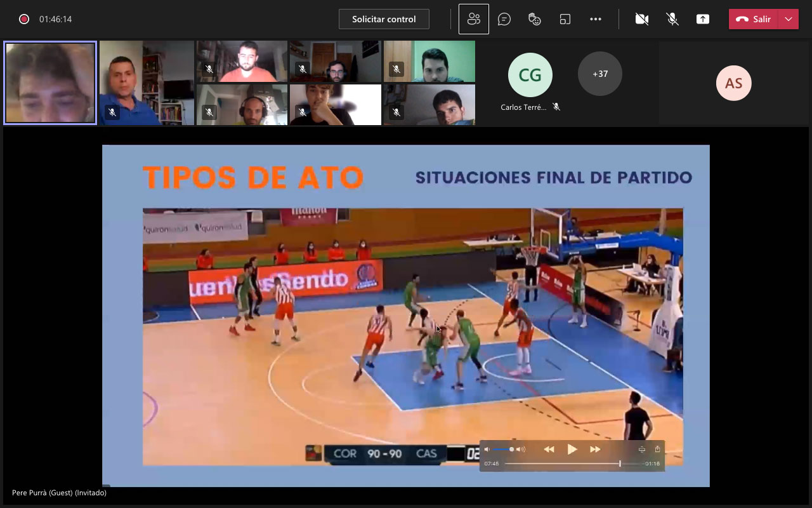The width and height of the screenshot is (812, 508).
Task: Open the meeting chat
Action: 504,19
